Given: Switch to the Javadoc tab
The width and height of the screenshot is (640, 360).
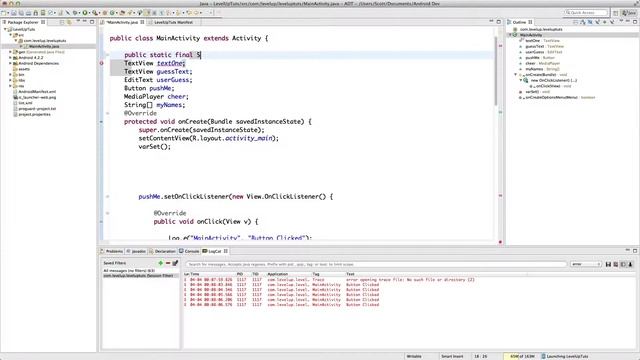Looking at the screenshot, I should (136, 251).
